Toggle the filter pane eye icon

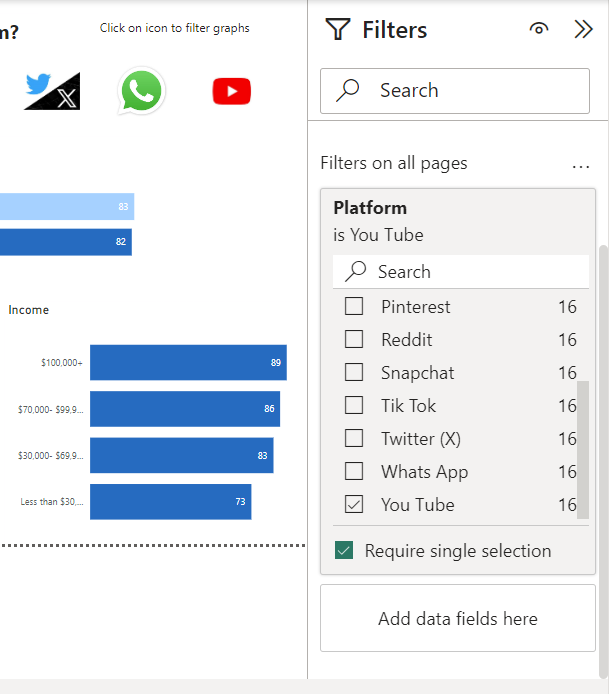pos(539,30)
